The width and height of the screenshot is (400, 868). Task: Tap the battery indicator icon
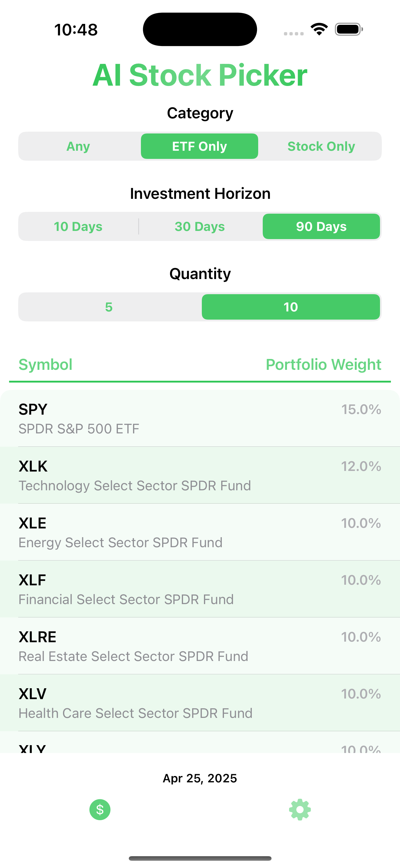click(349, 29)
